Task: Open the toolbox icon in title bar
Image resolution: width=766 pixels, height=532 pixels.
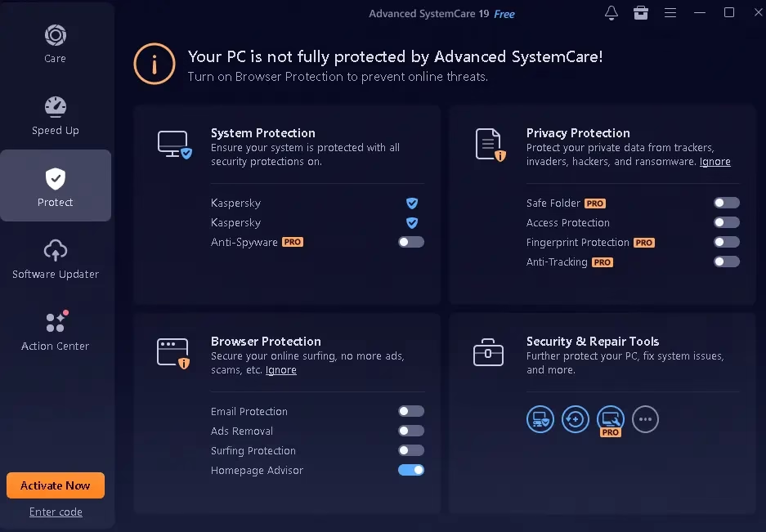Action: click(640, 13)
